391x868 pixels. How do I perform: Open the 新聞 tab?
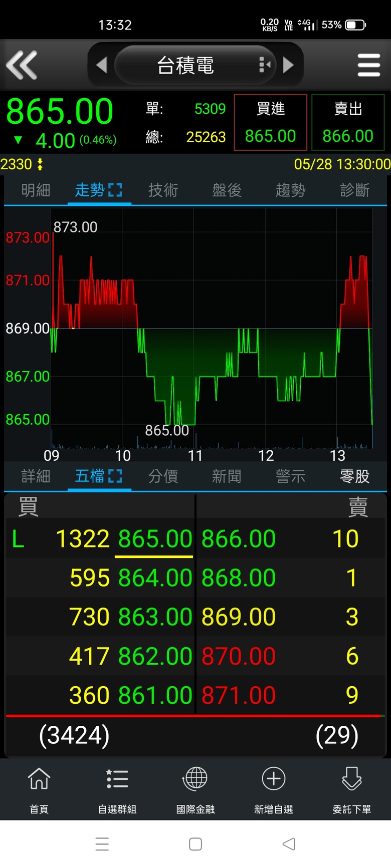point(227,476)
